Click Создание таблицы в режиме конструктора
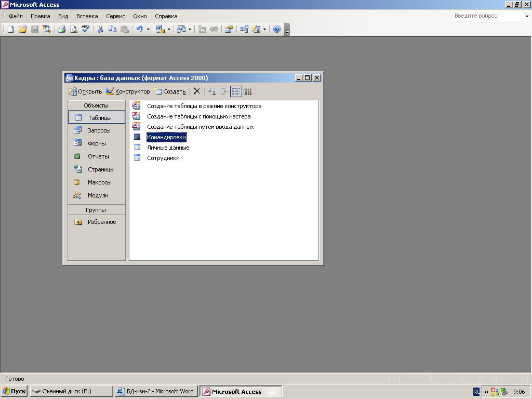The height and width of the screenshot is (399, 532). coord(204,106)
